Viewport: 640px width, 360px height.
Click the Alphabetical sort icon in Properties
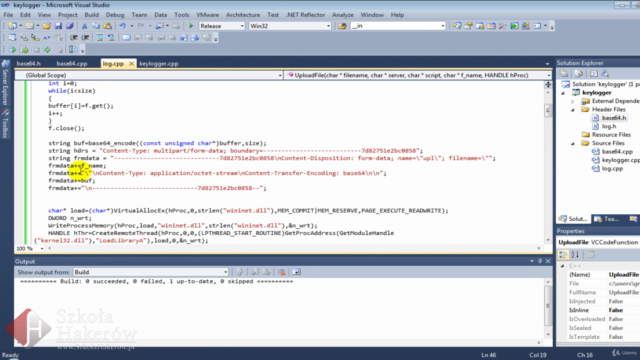575,255
